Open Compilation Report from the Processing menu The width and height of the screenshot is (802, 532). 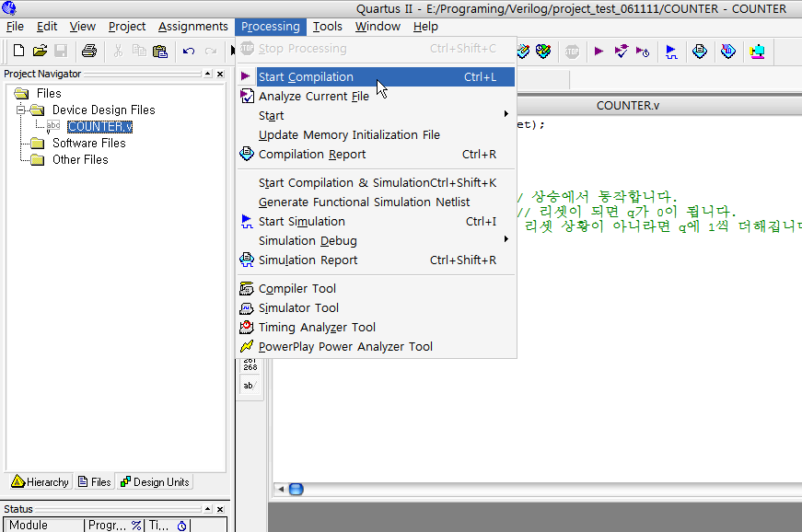376,155
